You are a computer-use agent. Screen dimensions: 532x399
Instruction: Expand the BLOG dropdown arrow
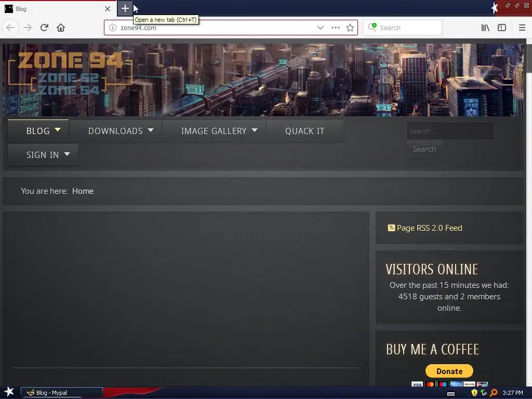pos(58,129)
